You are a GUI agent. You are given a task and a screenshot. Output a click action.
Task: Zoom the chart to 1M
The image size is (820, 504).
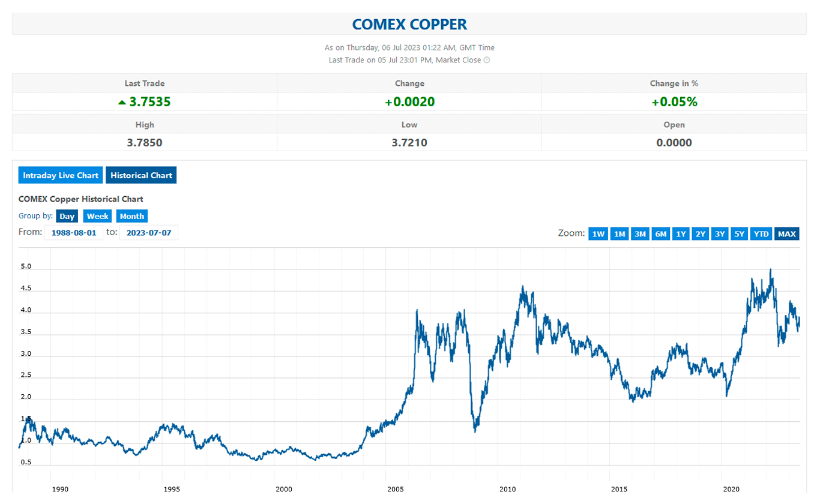(x=620, y=234)
